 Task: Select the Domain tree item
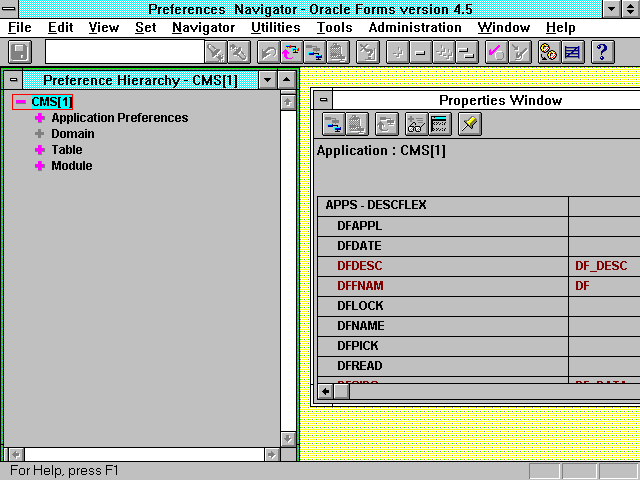73,134
